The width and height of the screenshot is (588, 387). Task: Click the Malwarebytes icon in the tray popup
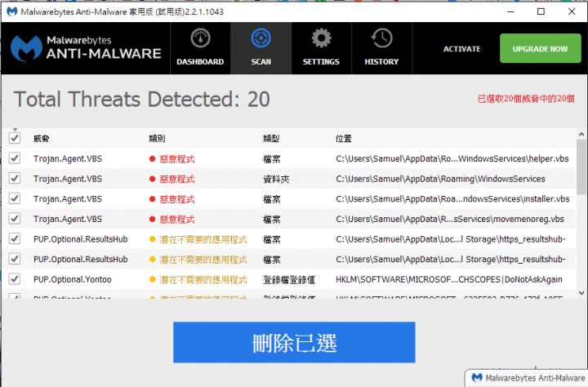(x=477, y=378)
